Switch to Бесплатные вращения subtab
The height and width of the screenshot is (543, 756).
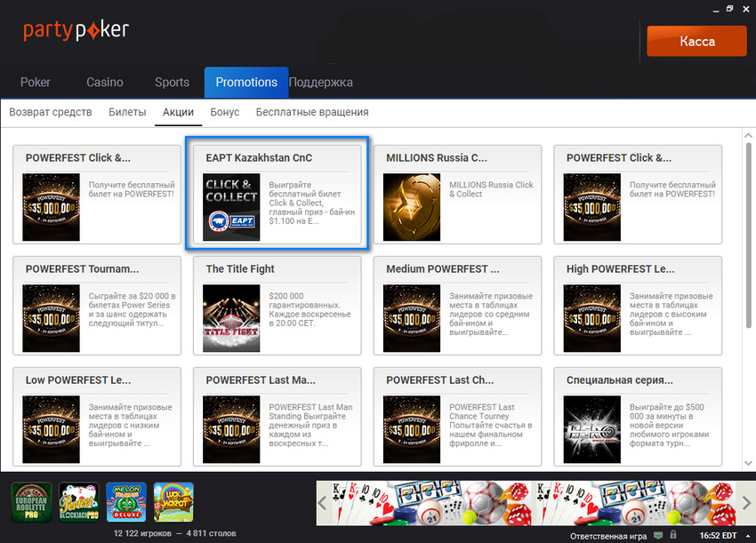[312, 112]
